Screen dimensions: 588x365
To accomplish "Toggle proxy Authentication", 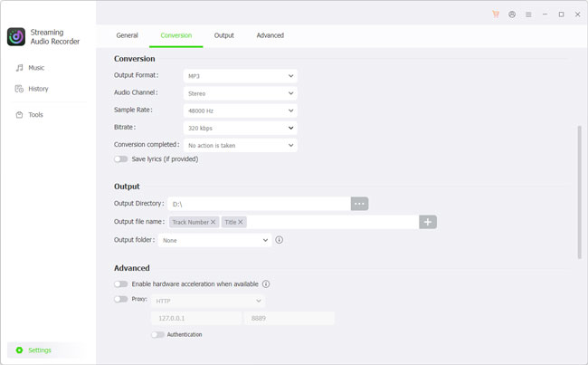I will point(157,334).
